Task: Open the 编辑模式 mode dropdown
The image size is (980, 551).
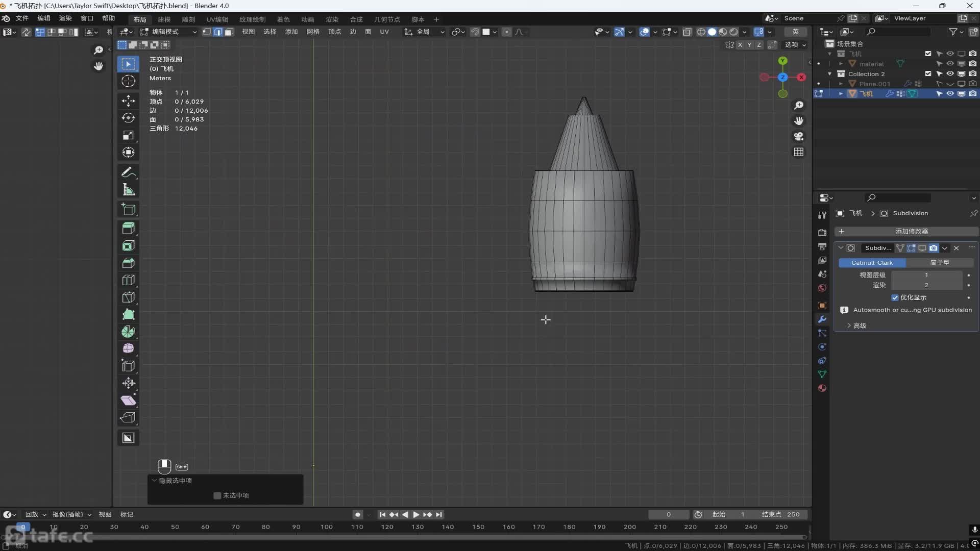Action: point(169,32)
